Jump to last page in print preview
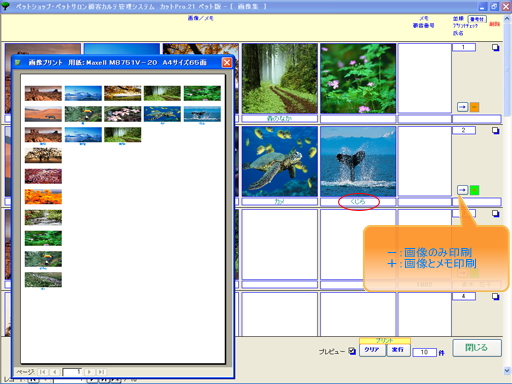The height and width of the screenshot is (384, 512). (101, 372)
